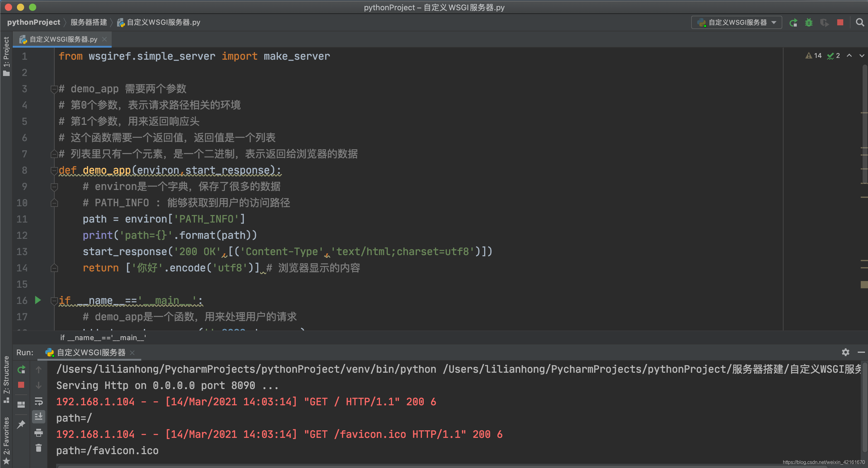
Task: Hide the Run tool window
Action: 861,352
